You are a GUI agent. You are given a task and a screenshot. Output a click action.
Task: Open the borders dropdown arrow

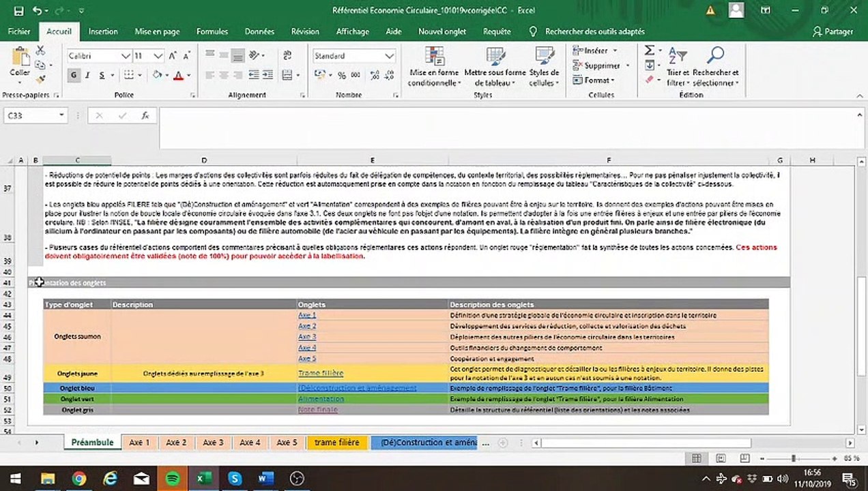coord(139,75)
